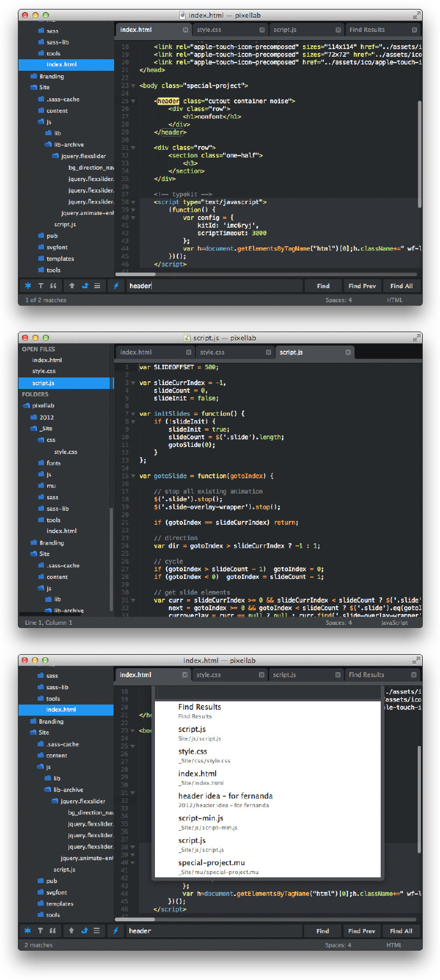Click the in-selection icon in the bottom find bar
440x980 pixels.
pos(97,932)
